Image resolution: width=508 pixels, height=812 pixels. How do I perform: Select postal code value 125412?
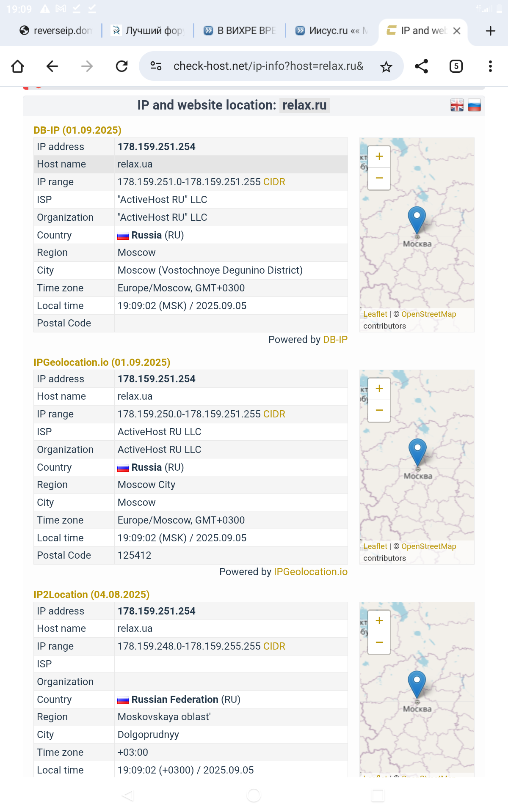(134, 555)
